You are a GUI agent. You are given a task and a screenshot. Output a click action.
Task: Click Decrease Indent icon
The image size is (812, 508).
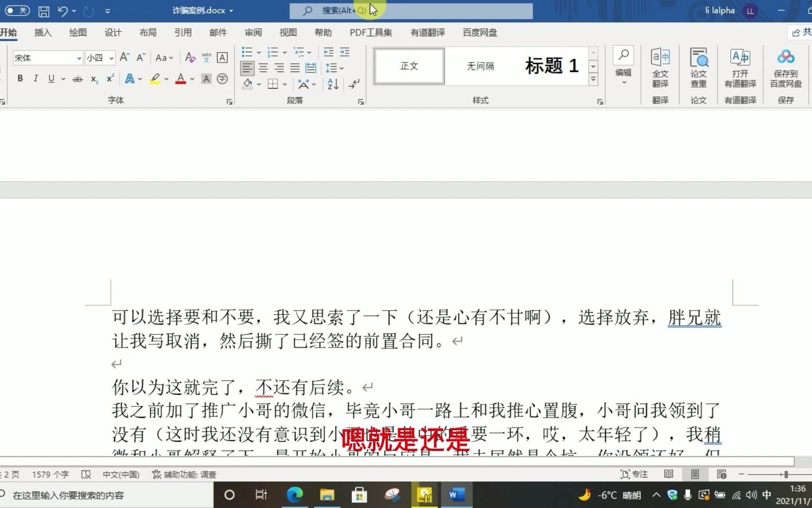pos(328,52)
